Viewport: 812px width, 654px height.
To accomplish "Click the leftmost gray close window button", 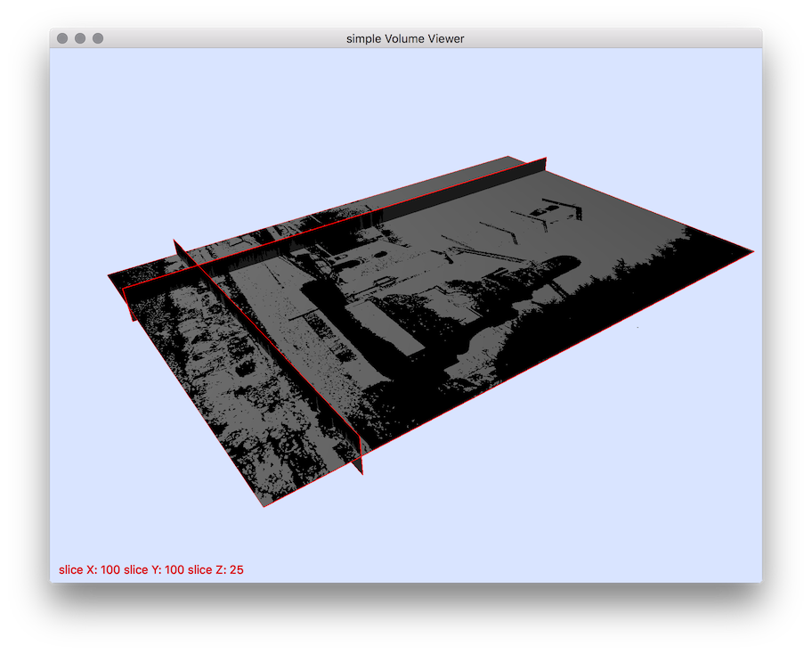I will [x=62, y=38].
